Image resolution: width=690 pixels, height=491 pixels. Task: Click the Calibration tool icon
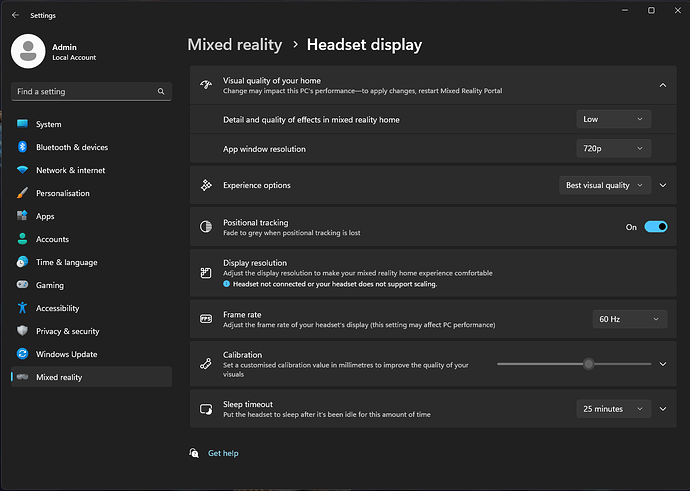[x=206, y=364]
